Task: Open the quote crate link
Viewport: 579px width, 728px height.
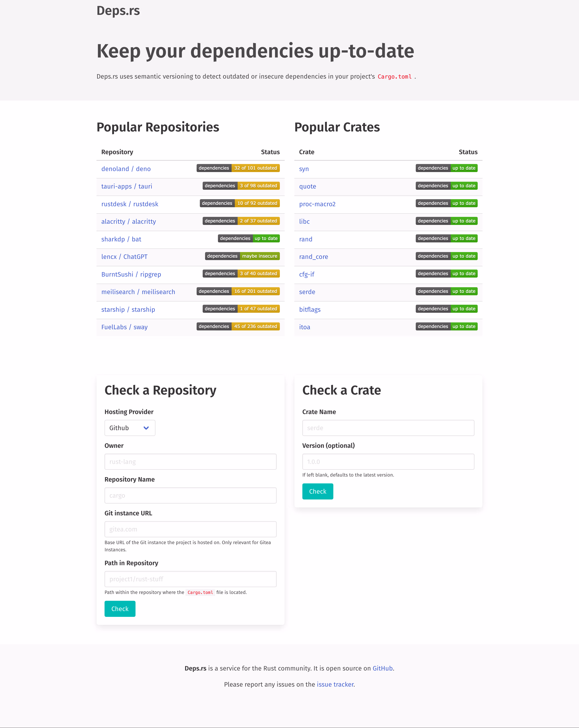Action: (x=307, y=186)
